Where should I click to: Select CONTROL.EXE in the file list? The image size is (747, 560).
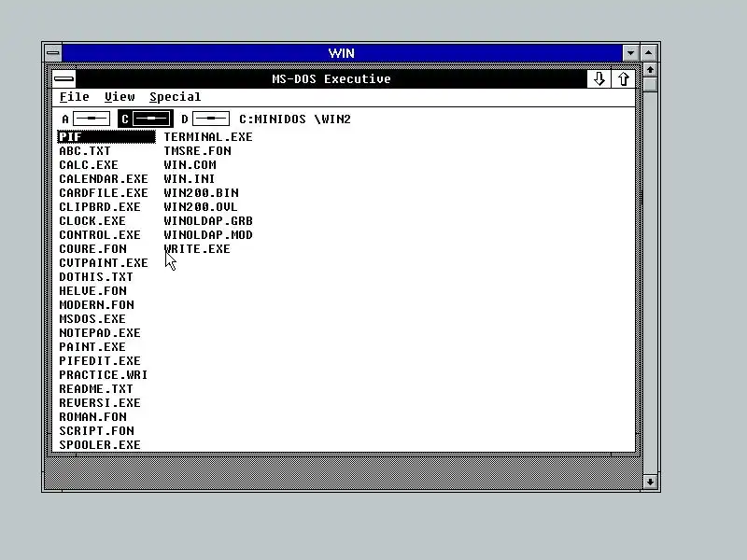click(x=100, y=235)
